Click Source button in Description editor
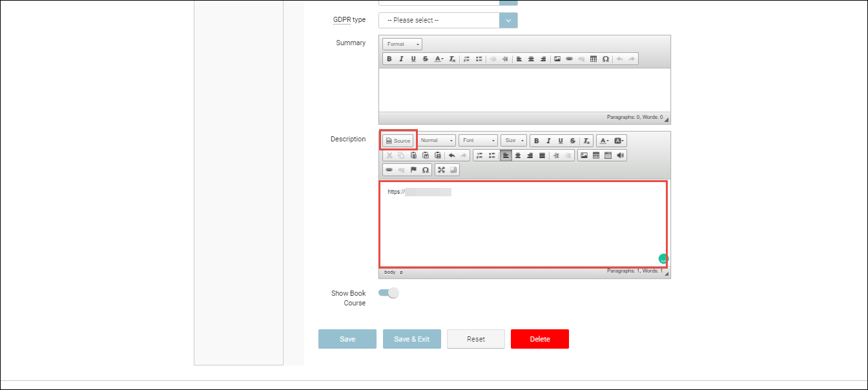Image resolution: width=868 pixels, height=390 pixels. (x=398, y=141)
